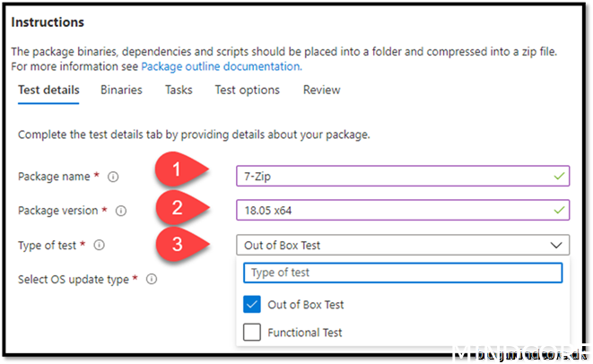Switch to the Binaries tab
The width and height of the screenshot is (593, 364).
(121, 90)
